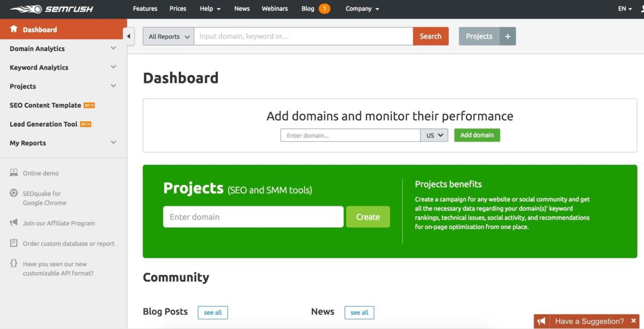Click the API format braces icon
644x329 pixels.
tap(14, 263)
